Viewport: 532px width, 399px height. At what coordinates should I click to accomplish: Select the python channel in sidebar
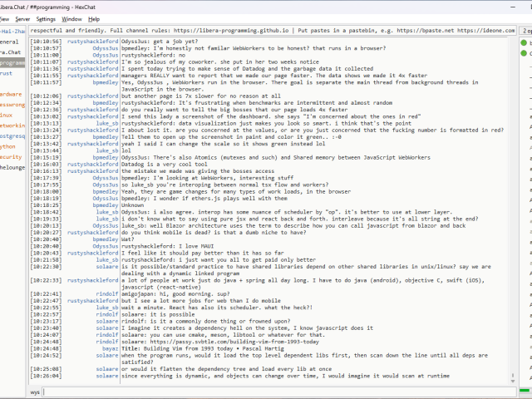[8, 146]
